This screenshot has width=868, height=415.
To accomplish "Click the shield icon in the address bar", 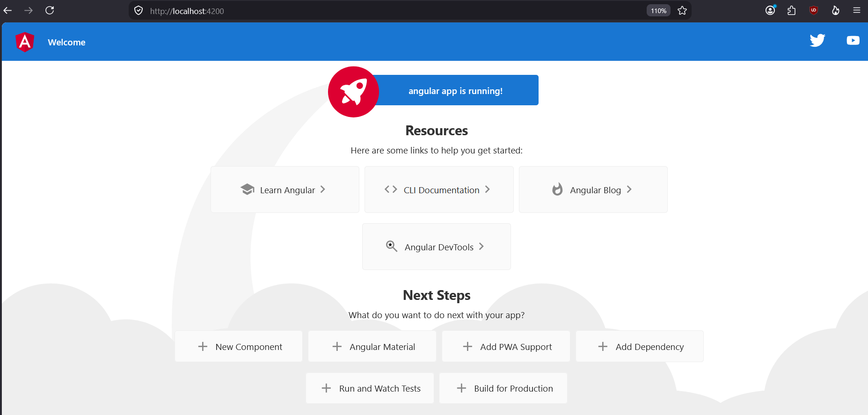I will tap(139, 10).
